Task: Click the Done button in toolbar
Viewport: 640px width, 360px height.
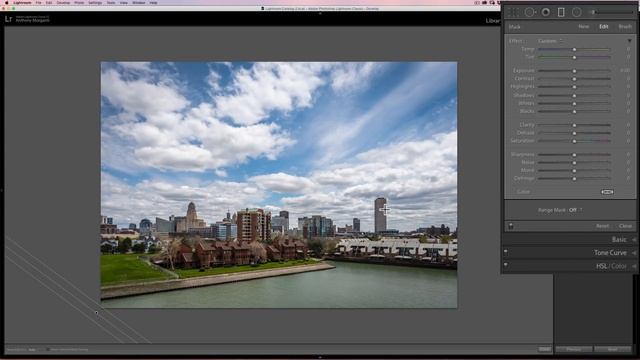Action: (x=544, y=349)
